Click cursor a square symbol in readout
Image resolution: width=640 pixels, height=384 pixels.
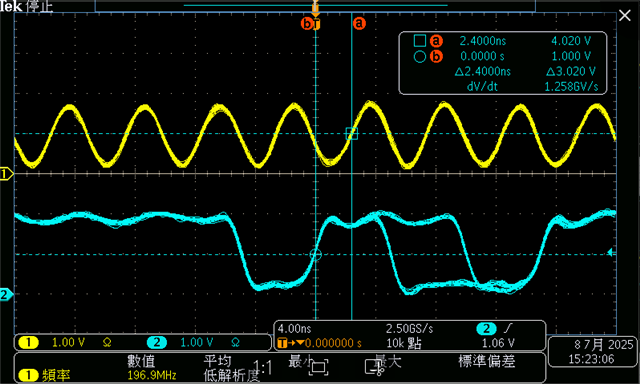[420, 41]
